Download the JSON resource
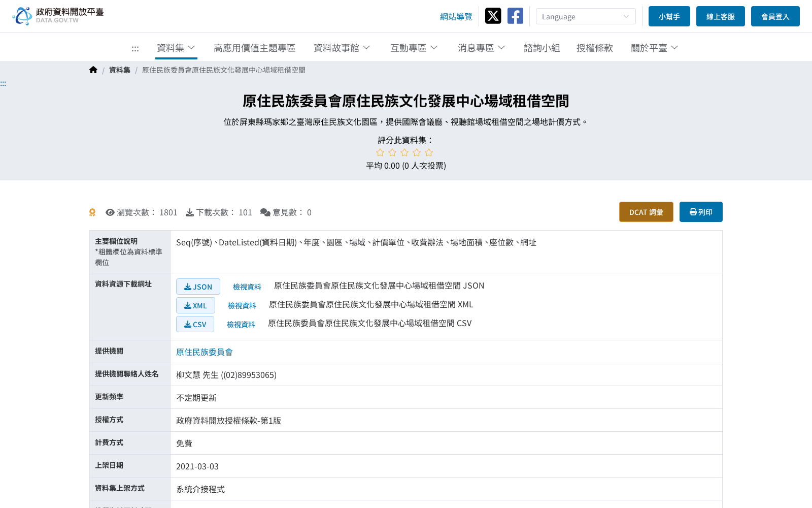 [x=198, y=287]
